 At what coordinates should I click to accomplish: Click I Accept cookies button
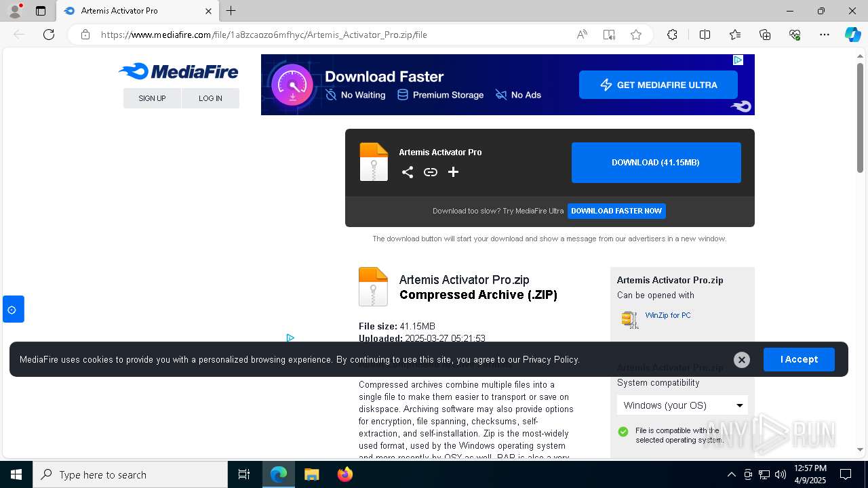[799, 359]
